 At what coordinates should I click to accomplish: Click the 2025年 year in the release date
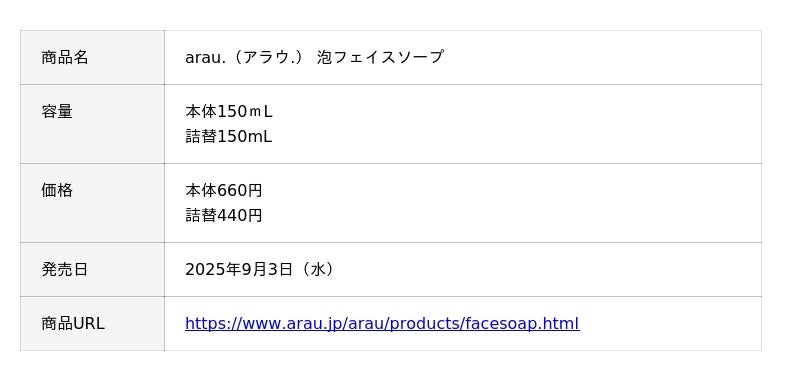(x=213, y=269)
